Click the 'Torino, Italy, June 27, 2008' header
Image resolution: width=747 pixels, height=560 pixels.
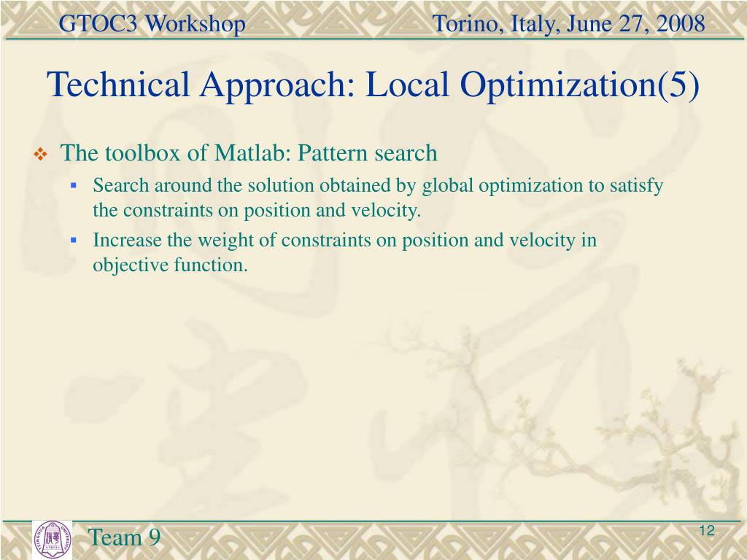pyautogui.click(x=568, y=23)
